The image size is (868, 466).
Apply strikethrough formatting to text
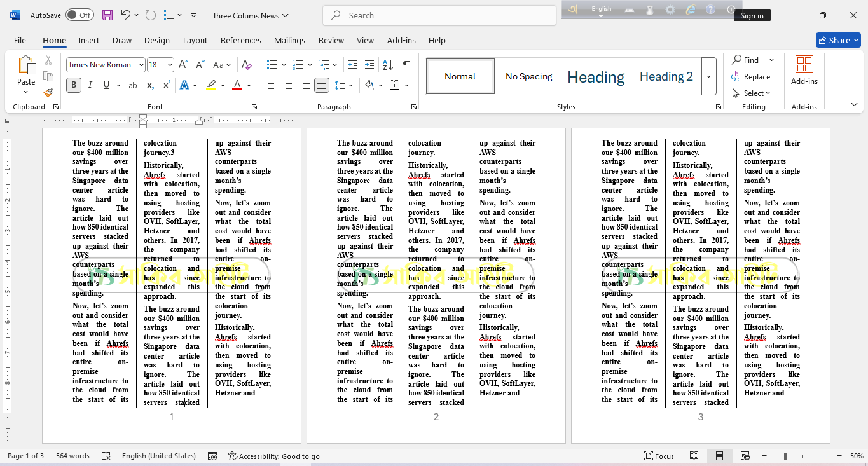click(x=132, y=85)
